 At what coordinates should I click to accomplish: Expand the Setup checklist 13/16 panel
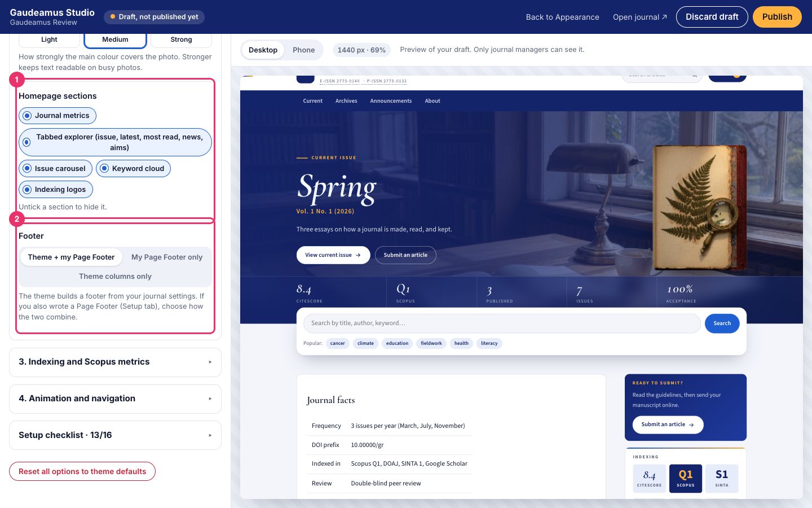[115, 435]
